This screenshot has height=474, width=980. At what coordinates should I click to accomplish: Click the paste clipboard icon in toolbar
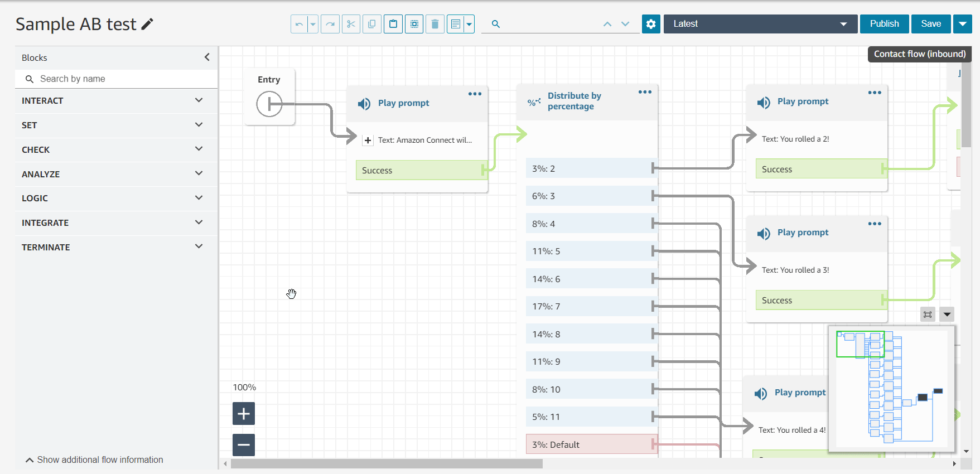393,24
